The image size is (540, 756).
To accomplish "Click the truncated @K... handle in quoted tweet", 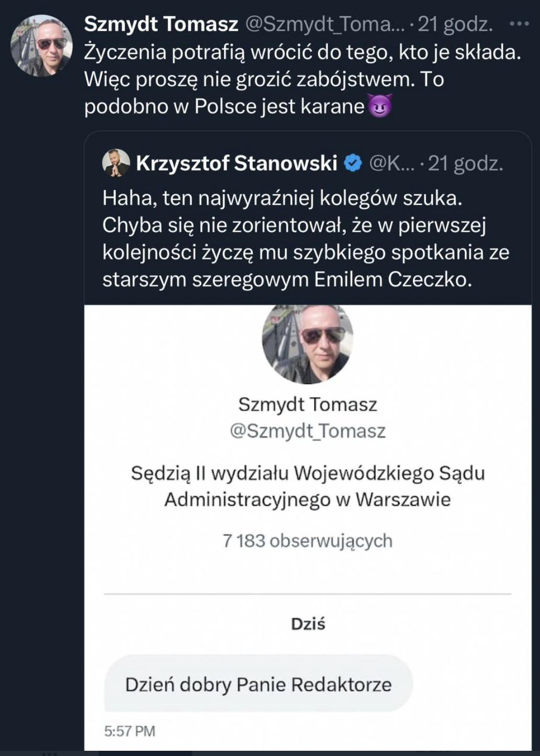I will pyautogui.click(x=391, y=163).
